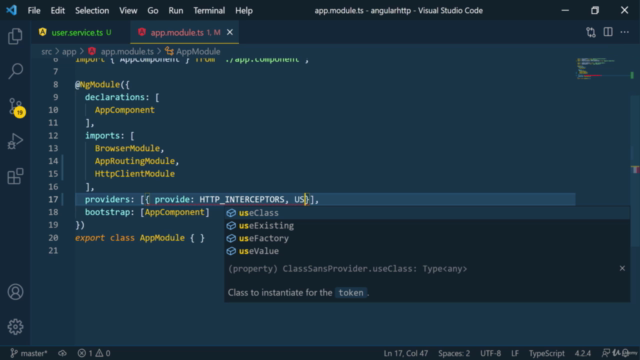
Task: Open problems panel via errors and warnings count
Action: point(94,353)
